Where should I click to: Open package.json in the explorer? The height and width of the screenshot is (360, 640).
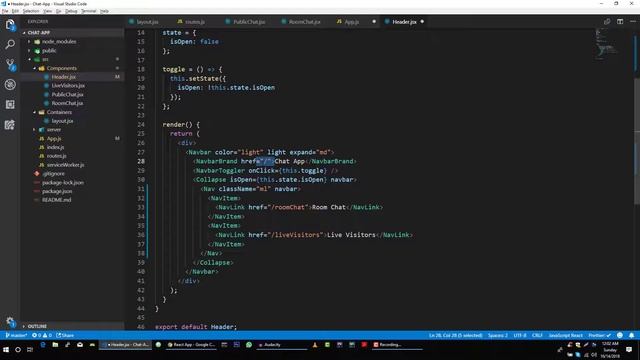pos(57,191)
